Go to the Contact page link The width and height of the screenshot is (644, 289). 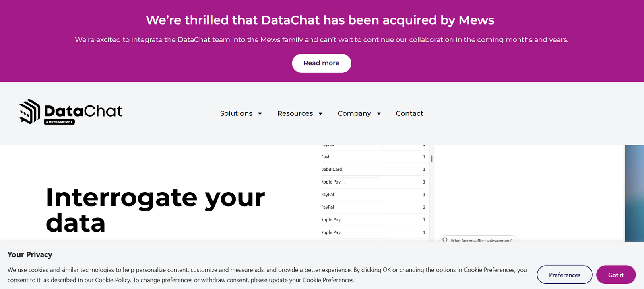(409, 113)
